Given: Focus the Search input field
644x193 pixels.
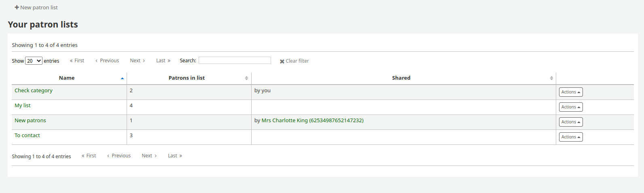Looking at the screenshot, I should click(x=235, y=60).
